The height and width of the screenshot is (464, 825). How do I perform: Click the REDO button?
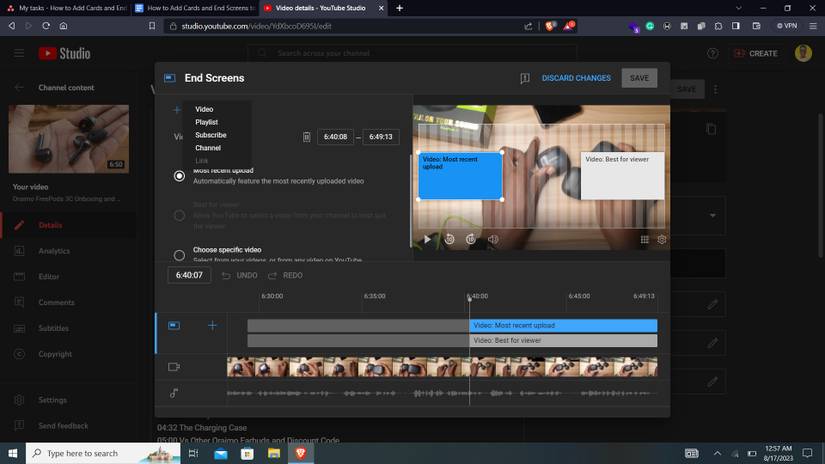point(286,275)
